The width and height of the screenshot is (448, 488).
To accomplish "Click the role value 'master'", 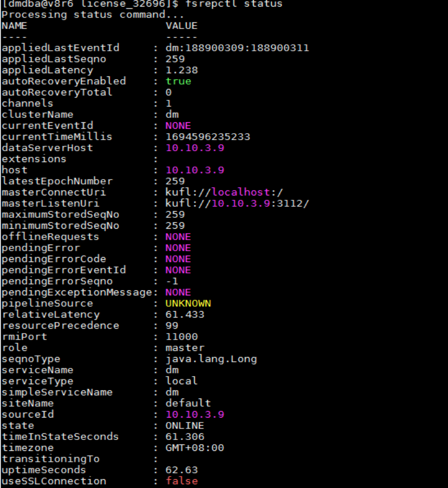I will pyautogui.click(x=184, y=348).
